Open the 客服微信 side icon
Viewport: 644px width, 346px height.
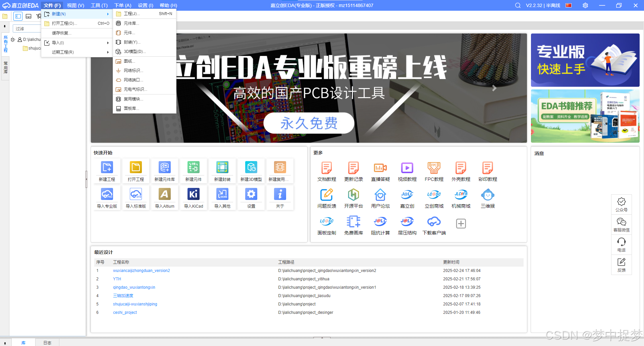[622, 222]
